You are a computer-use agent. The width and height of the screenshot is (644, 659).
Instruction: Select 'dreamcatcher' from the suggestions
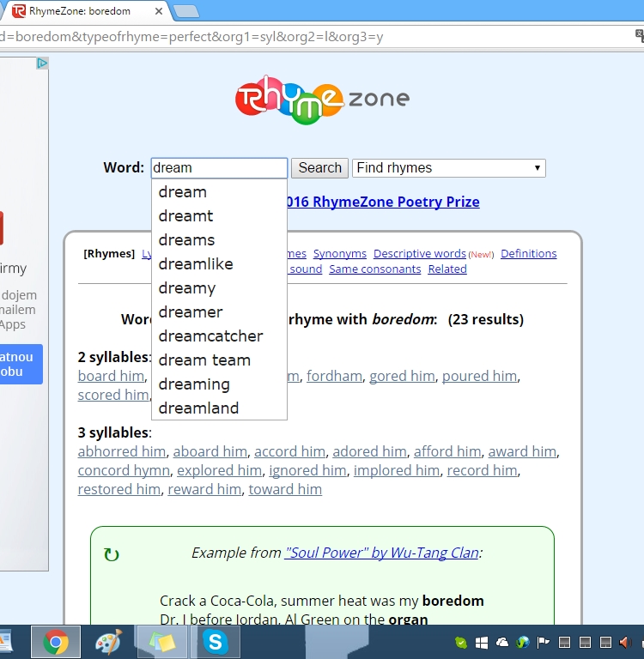[210, 336]
